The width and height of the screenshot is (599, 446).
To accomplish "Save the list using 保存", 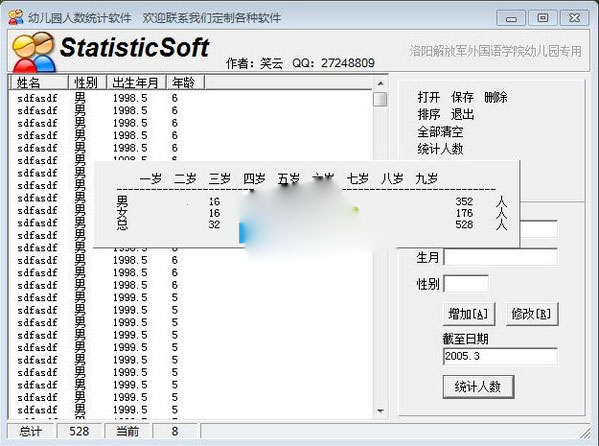I will click(462, 97).
